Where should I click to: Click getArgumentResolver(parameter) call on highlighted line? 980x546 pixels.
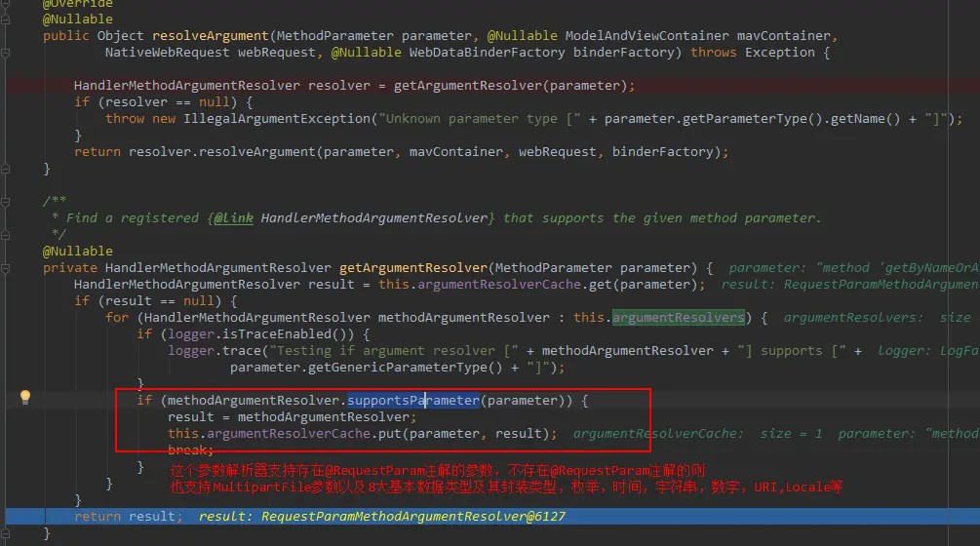[510, 86]
